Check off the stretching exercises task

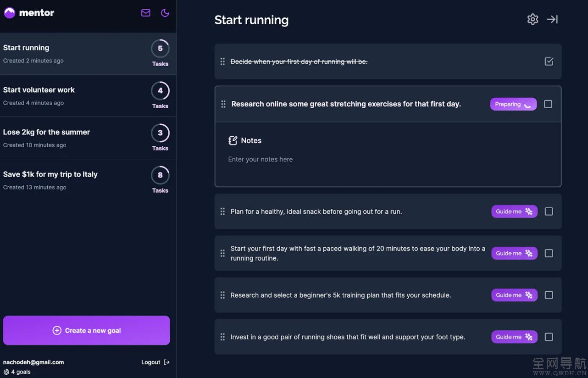548,104
